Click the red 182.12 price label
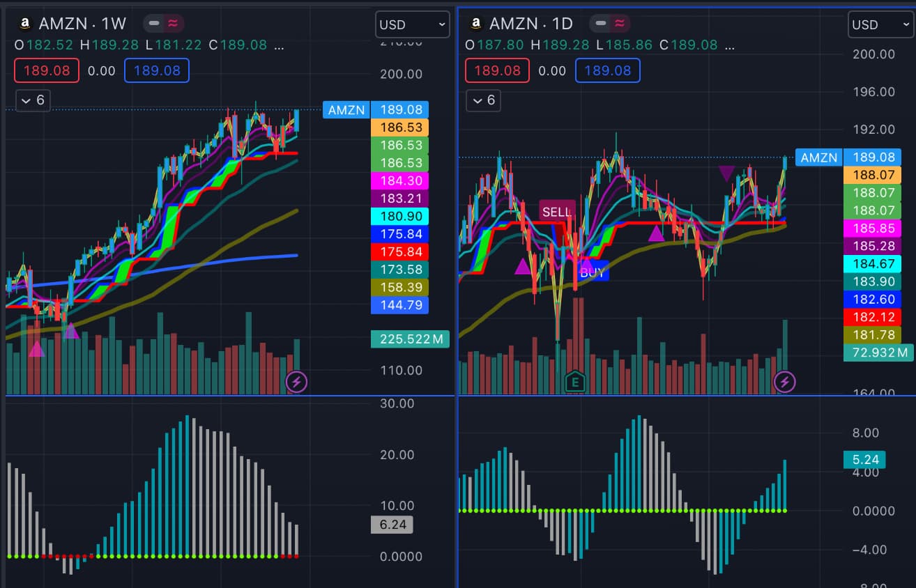The width and height of the screenshot is (916, 588). coord(872,317)
